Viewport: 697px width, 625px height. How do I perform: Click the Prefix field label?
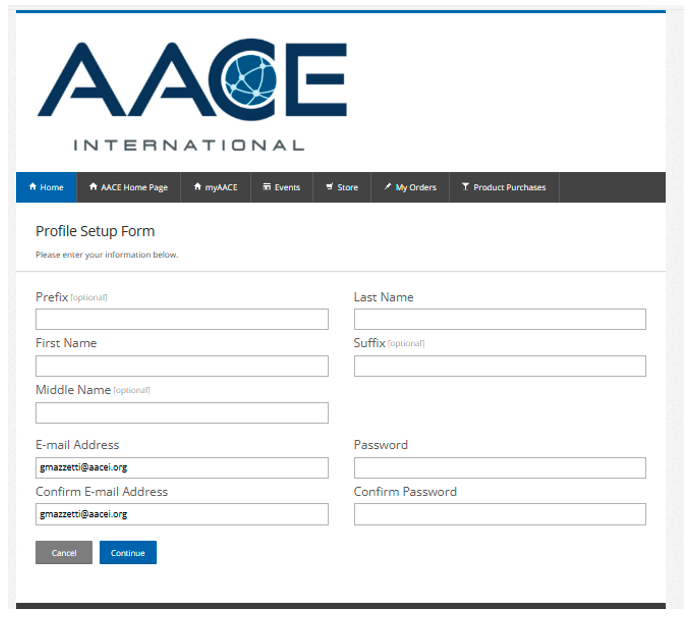[52, 297]
